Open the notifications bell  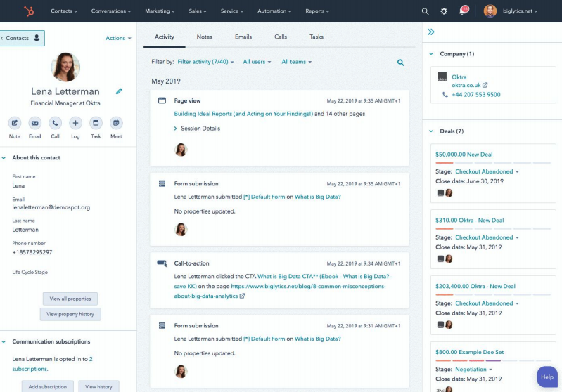463,11
